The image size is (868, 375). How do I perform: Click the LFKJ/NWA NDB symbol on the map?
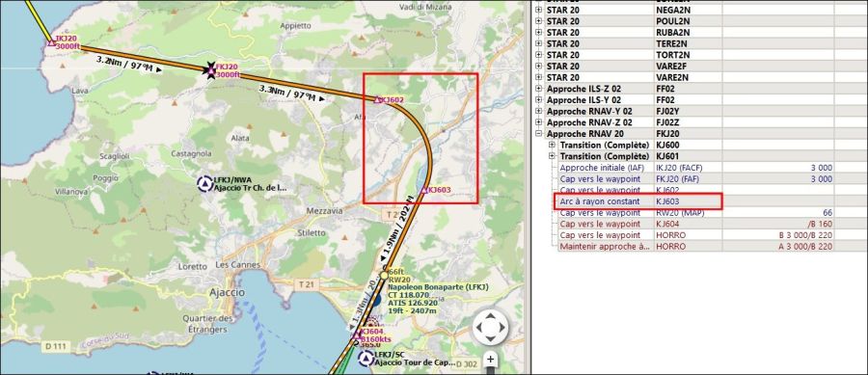coord(204,183)
